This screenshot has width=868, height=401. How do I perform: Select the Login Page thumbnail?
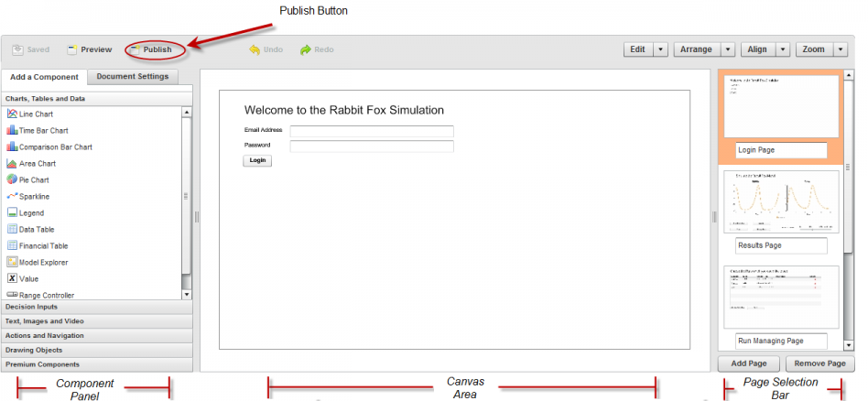coord(781,106)
